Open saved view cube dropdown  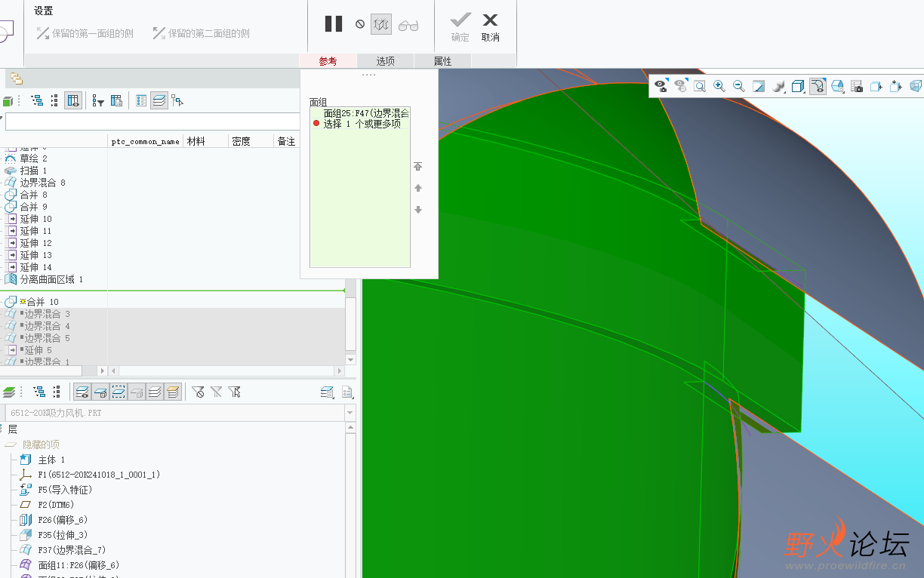point(798,86)
